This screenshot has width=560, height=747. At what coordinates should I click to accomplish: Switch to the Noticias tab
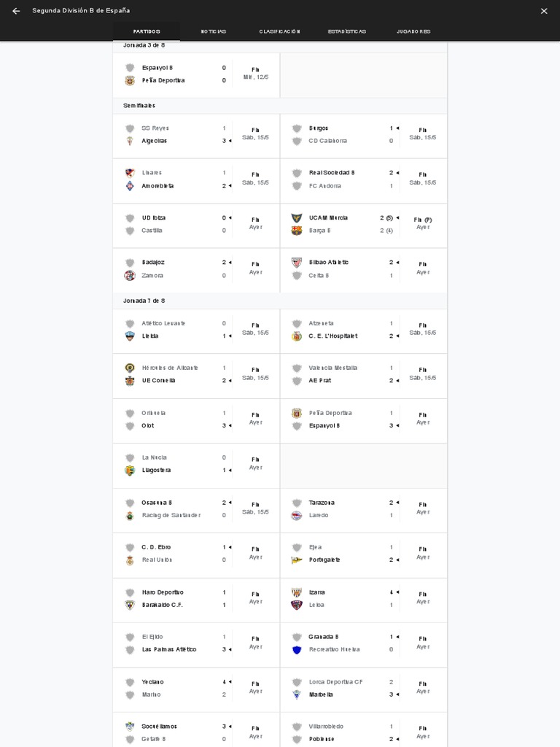tap(214, 31)
